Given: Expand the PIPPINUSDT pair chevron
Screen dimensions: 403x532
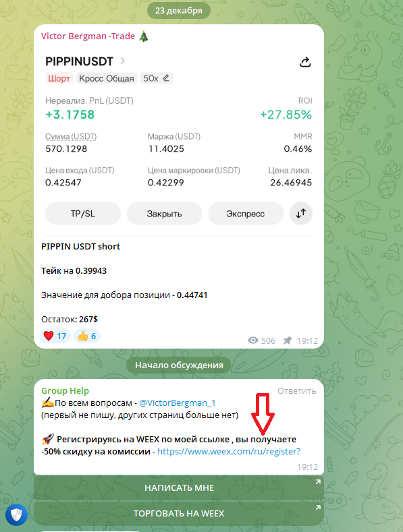Looking at the screenshot, I should pyautogui.click(x=123, y=61).
